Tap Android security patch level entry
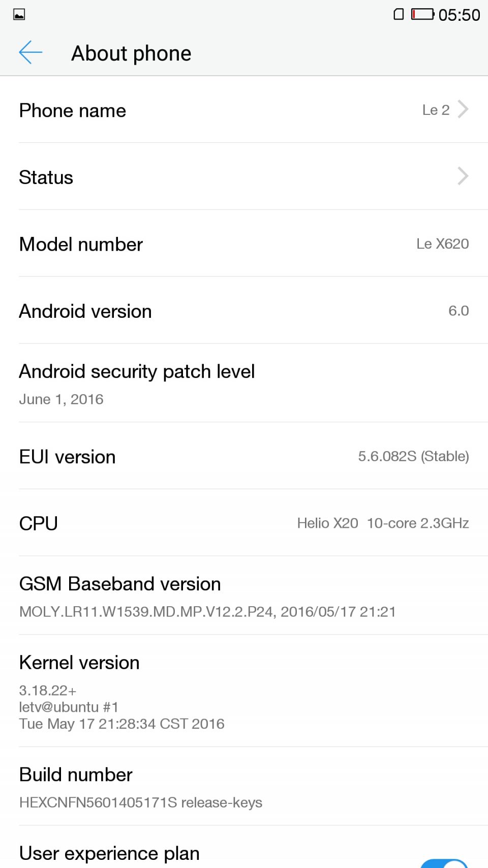This screenshot has width=488, height=868. click(244, 384)
